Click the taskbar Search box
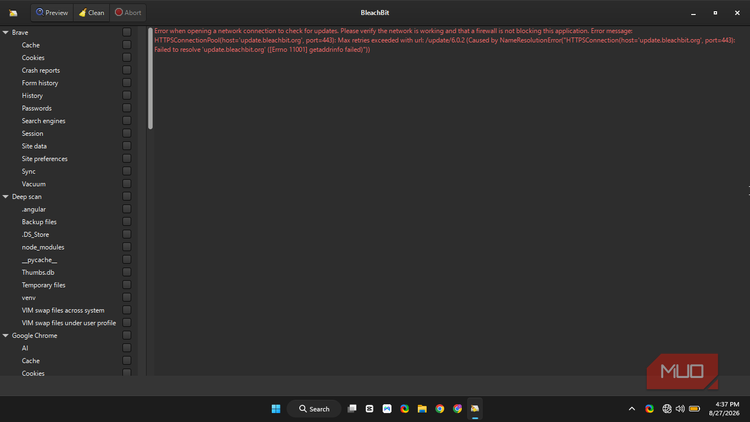Image resolution: width=750 pixels, height=422 pixels. (x=314, y=409)
